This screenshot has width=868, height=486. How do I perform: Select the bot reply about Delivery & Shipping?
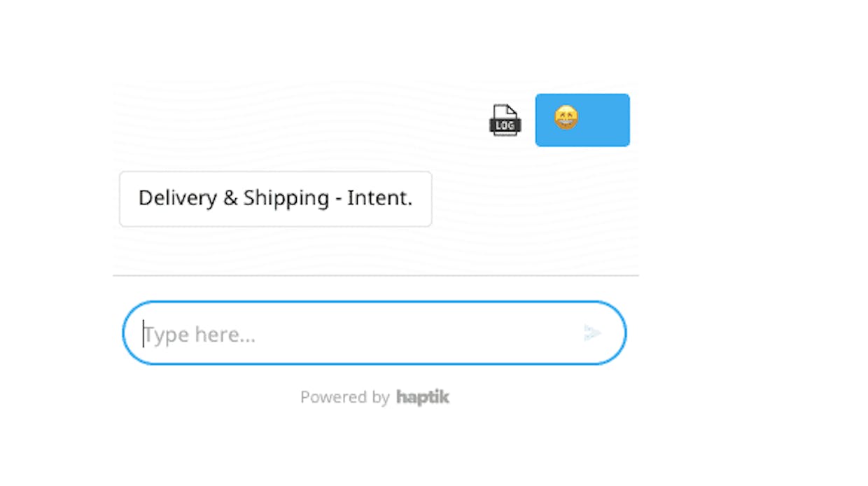tap(276, 199)
